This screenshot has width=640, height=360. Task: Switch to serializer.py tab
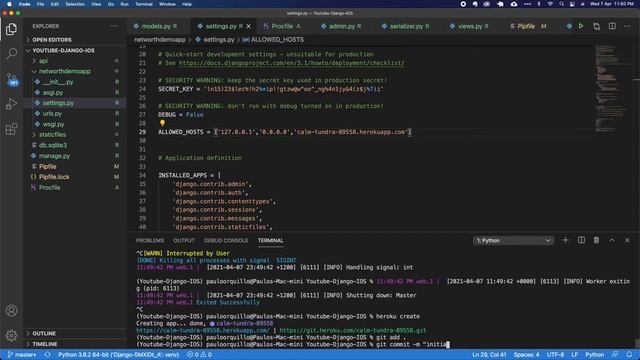point(406,26)
